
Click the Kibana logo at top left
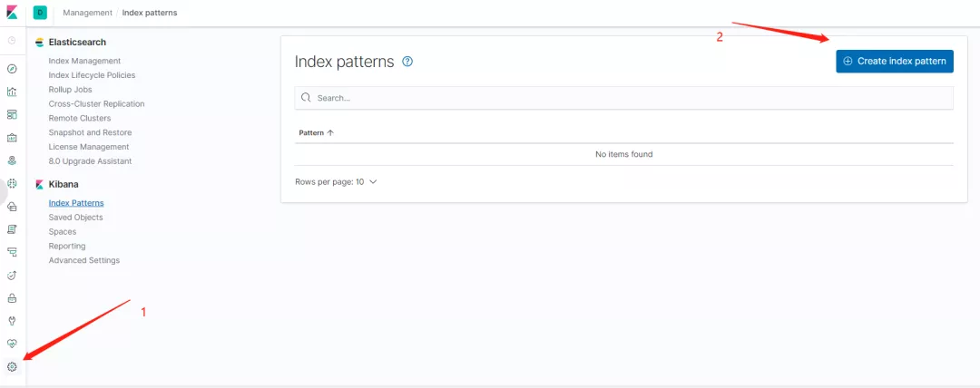[12, 13]
